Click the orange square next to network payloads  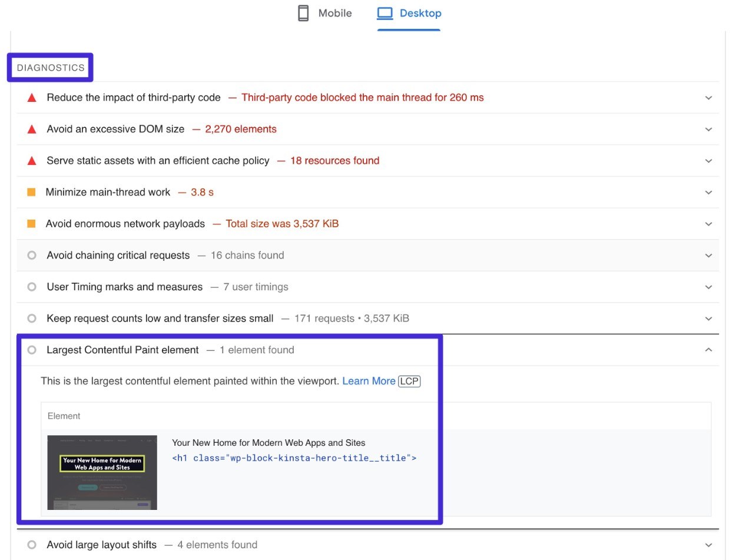[x=31, y=224]
